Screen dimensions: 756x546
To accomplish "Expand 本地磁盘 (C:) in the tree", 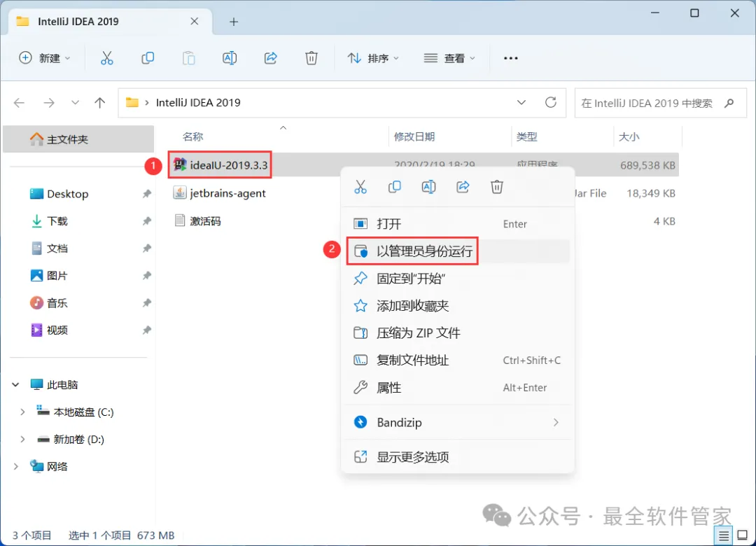I will click(x=22, y=412).
